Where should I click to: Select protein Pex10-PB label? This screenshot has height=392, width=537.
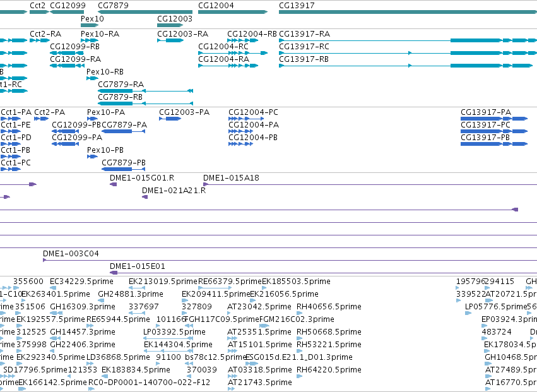click(105, 150)
